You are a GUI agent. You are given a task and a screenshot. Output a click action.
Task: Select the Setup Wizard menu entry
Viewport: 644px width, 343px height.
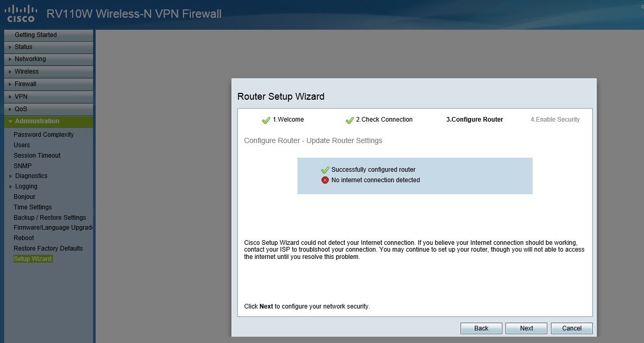coord(32,259)
